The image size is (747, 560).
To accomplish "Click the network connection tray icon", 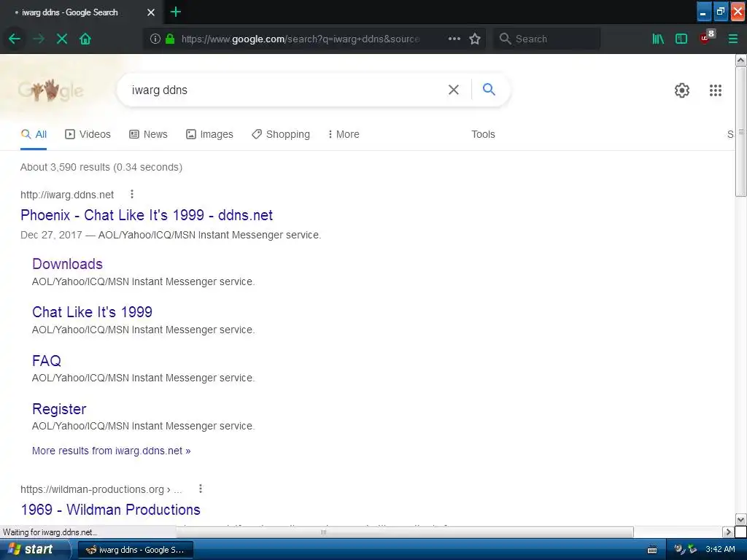I will pos(692,550).
